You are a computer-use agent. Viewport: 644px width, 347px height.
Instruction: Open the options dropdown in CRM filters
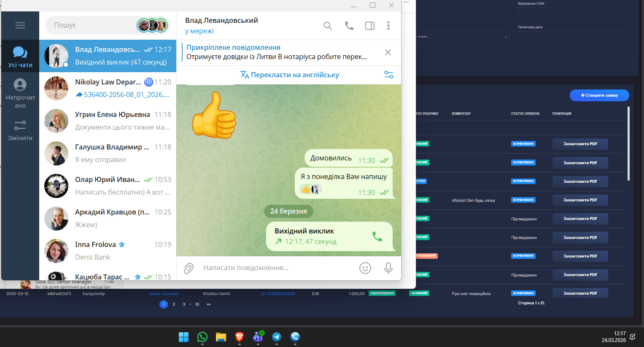point(463,37)
